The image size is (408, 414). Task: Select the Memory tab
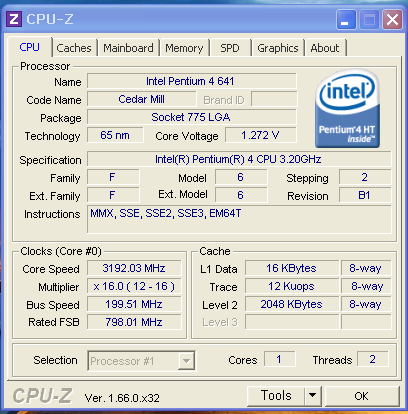tap(184, 48)
